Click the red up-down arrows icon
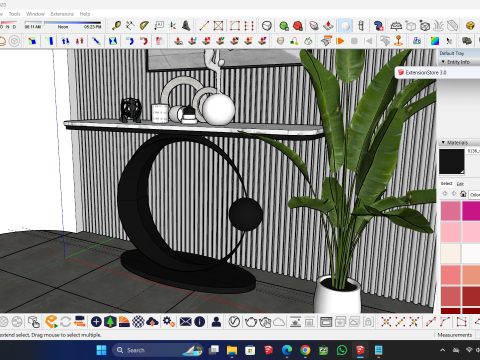Screen dimensions: 480x360 [79, 41]
